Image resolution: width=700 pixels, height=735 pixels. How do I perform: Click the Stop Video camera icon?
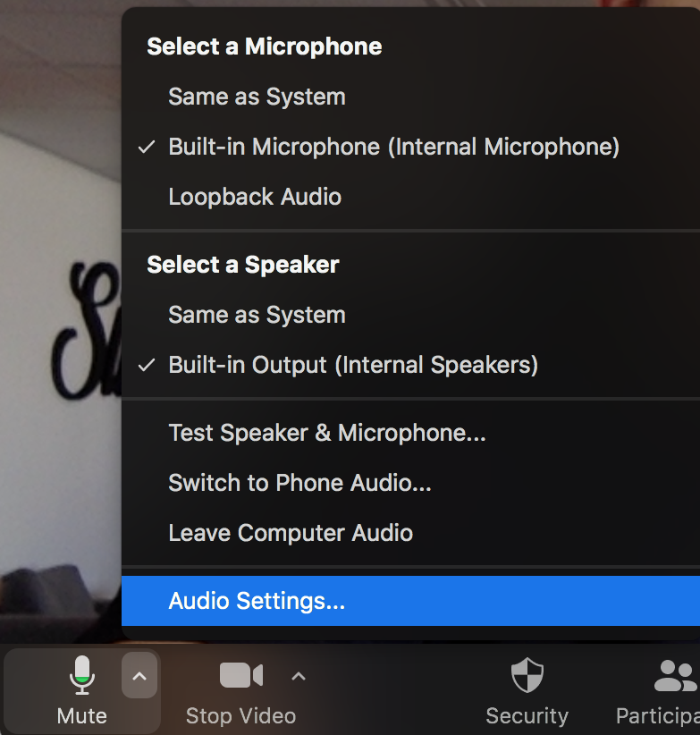click(241, 675)
